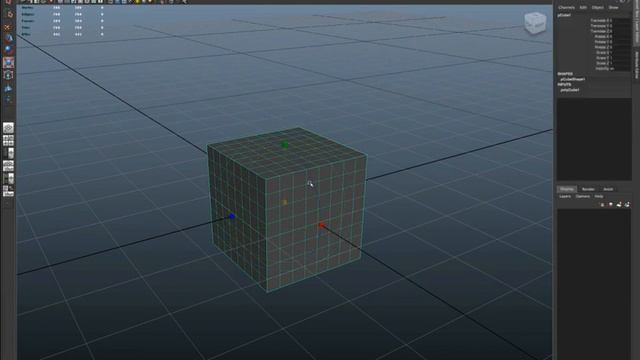The height and width of the screenshot is (360, 640).
Task: Switch to the Anim layer tab
Action: [x=608, y=189]
